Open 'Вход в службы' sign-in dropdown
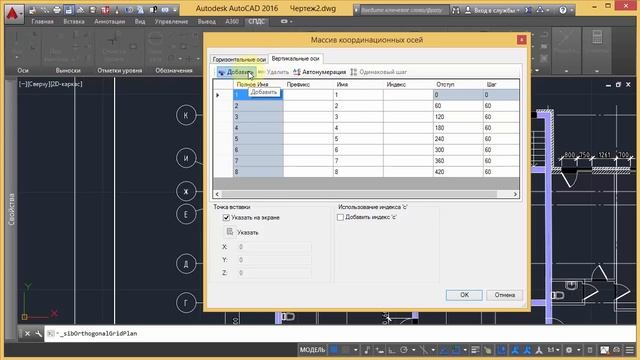Screen dimensions: 640x360 [496, 10]
